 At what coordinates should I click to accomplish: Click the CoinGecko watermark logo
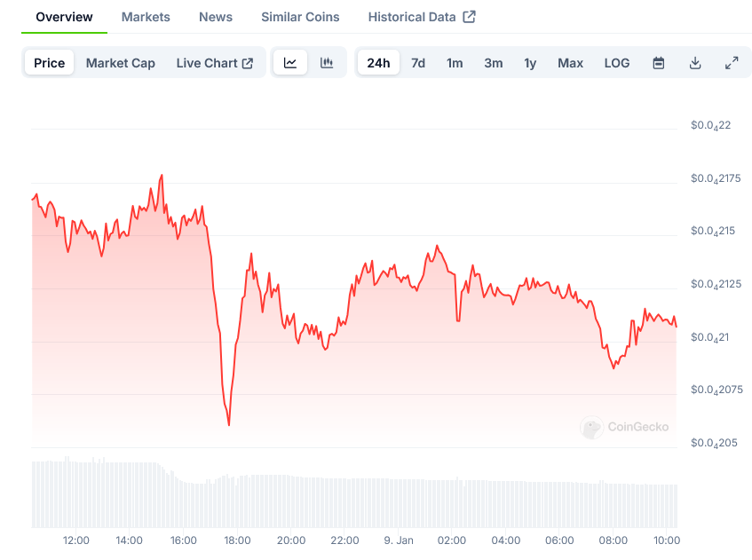coord(624,427)
